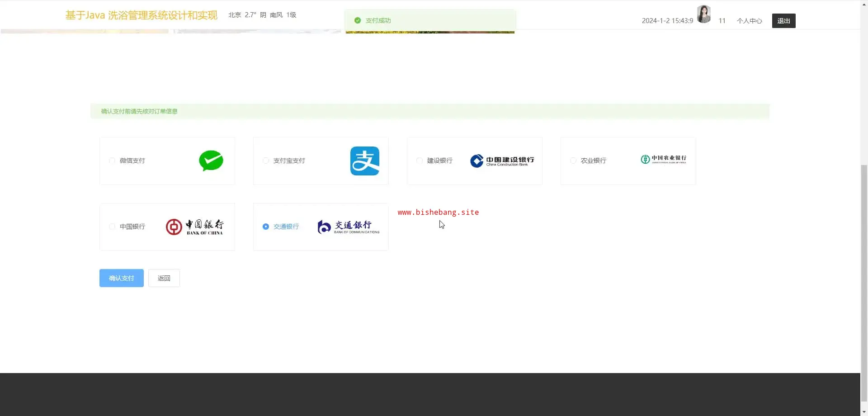Viewport: 868px width, 416px height.
Task: Click the 退出 logout button
Action: [783, 21]
